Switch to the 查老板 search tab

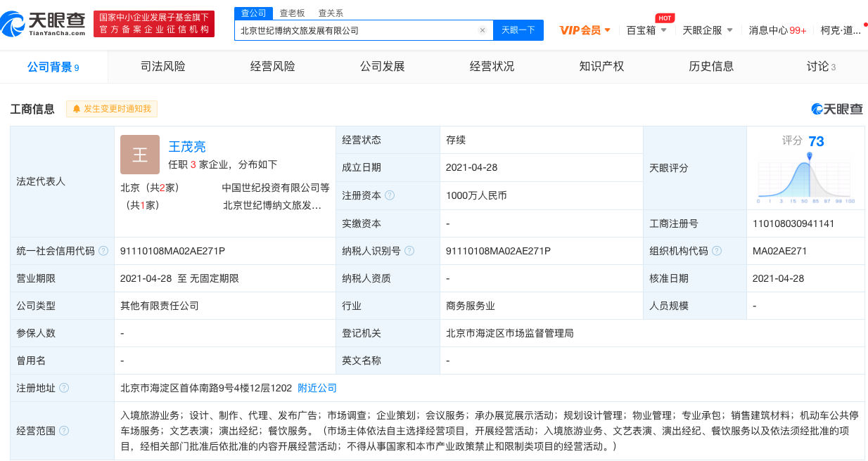[x=292, y=13]
